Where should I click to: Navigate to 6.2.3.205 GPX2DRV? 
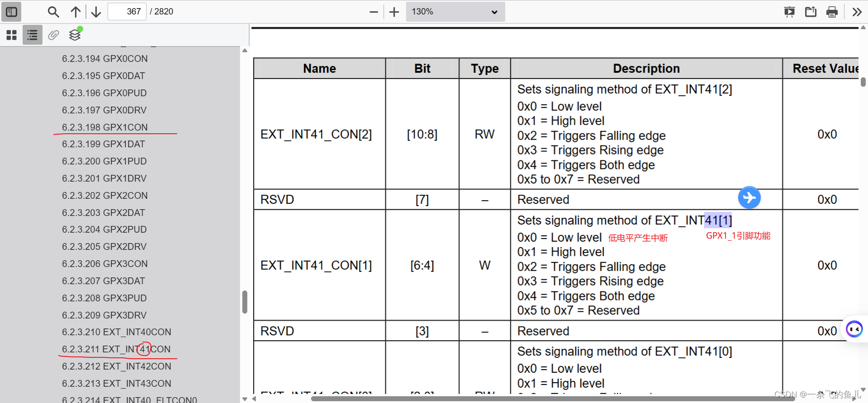[104, 247]
